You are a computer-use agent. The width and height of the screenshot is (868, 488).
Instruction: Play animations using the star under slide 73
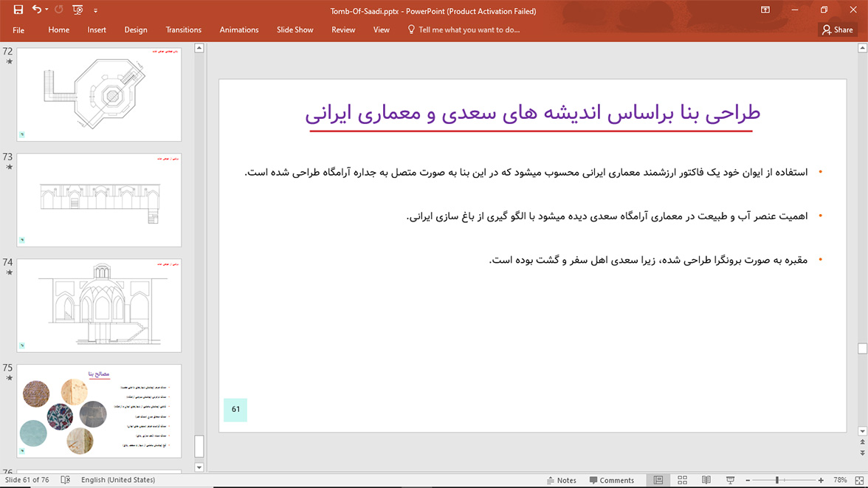click(9, 167)
